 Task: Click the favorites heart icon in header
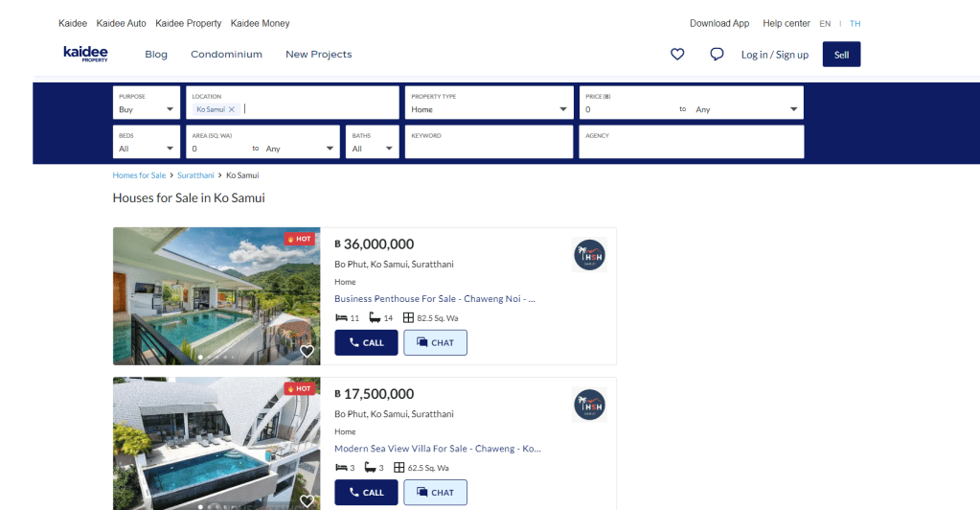(x=677, y=55)
